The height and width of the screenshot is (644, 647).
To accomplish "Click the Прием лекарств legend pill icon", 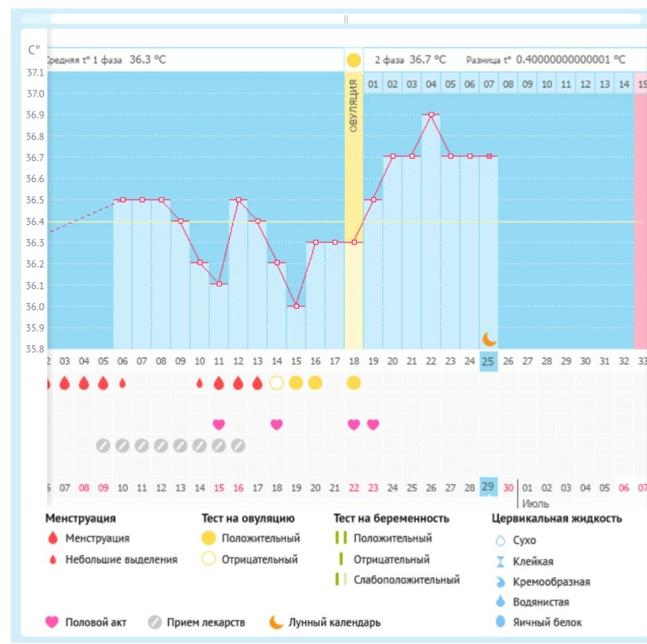I will 154,622.
